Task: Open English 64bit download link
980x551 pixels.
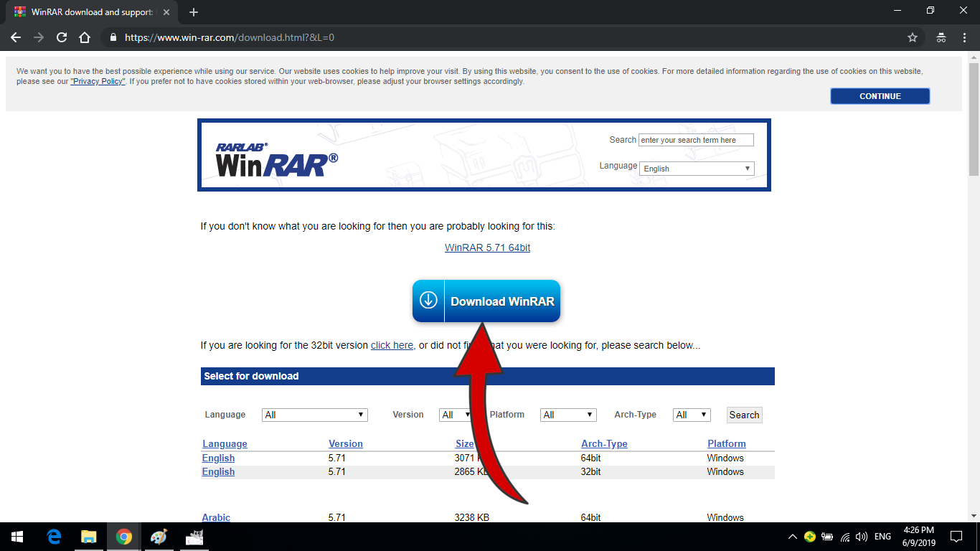Action: (218, 458)
